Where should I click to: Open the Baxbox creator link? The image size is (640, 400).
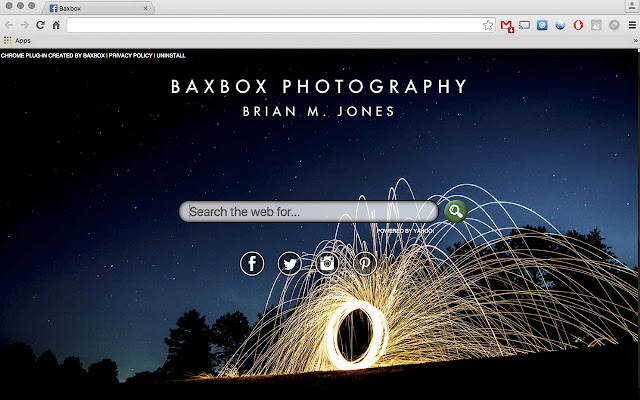click(94, 56)
